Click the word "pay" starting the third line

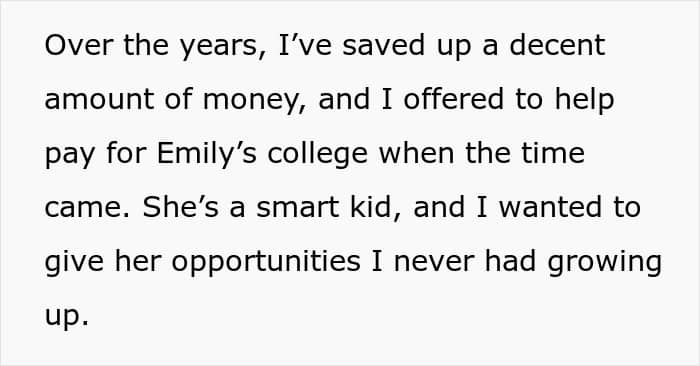[x=70, y=156]
